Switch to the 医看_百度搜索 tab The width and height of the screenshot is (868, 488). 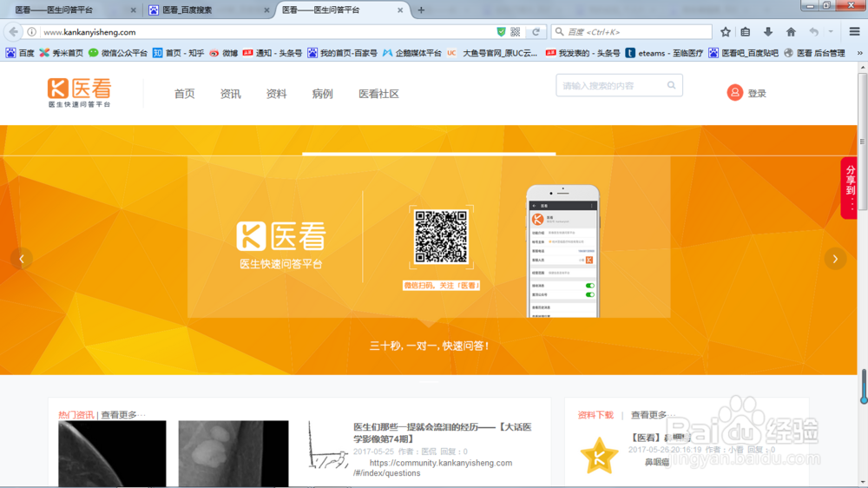pyautogui.click(x=208, y=10)
